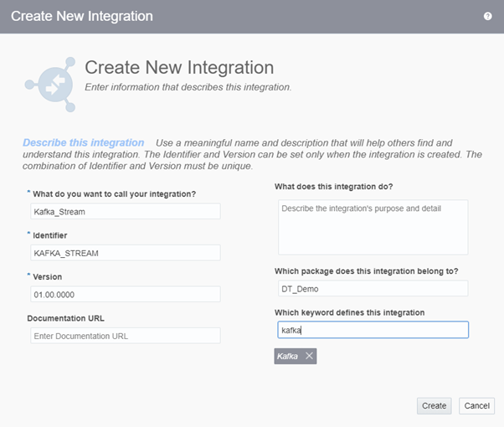This screenshot has height=427, width=504.
Task: Click the Kafka keyword chip
Action: [x=288, y=356]
